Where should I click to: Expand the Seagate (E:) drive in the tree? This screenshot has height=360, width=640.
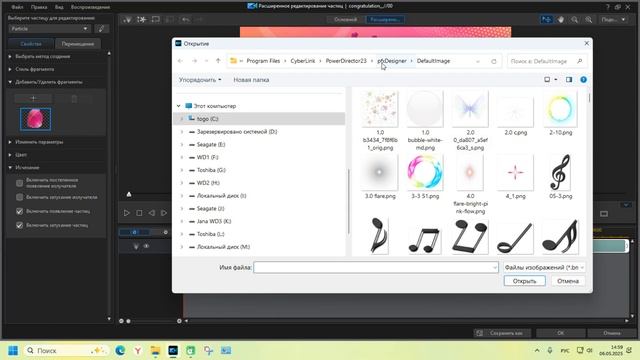182,144
